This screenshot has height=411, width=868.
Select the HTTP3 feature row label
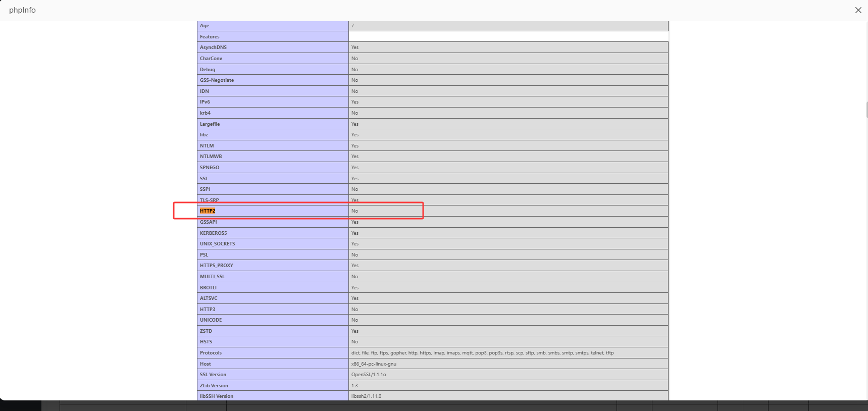pyautogui.click(x=208, y=310)
